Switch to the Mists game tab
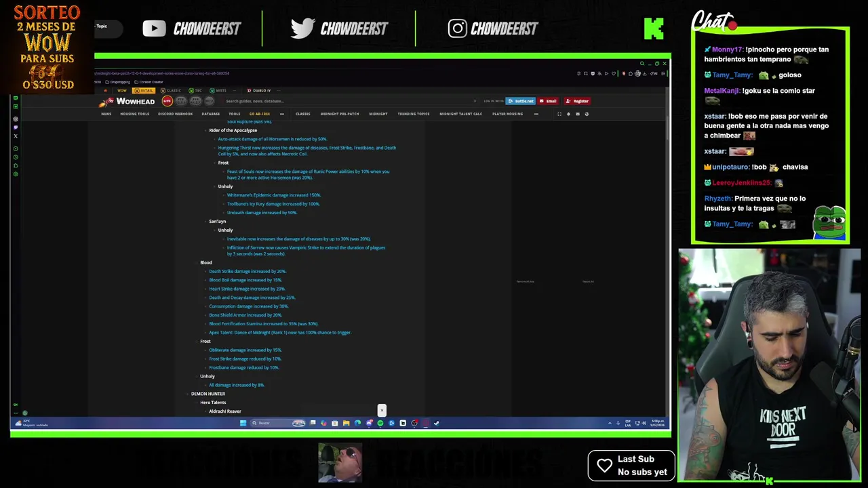The height and width of the screenshot is (488, 868). [218, 90]
